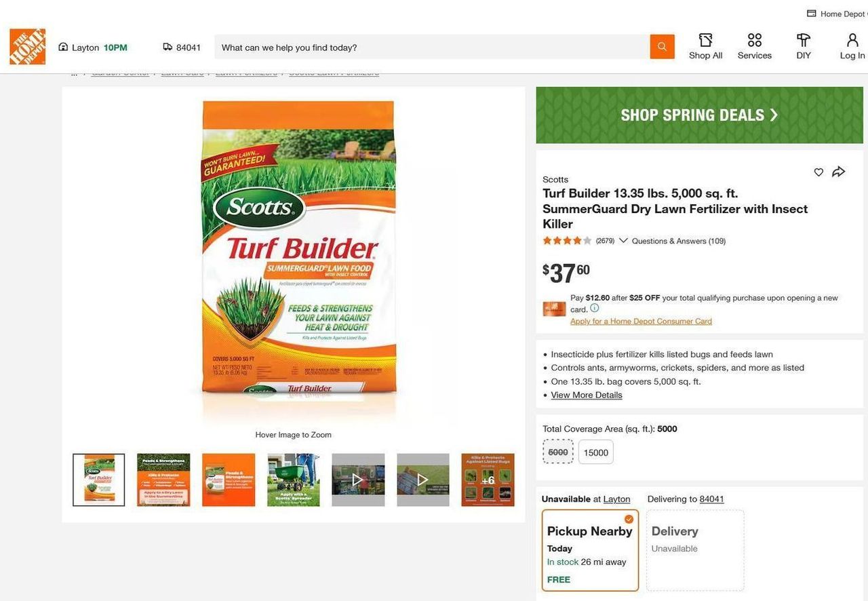This screenshot has height=601, width=868.
Task: Change delivery ZIP code 84041 in header
Action: [182, 47]
